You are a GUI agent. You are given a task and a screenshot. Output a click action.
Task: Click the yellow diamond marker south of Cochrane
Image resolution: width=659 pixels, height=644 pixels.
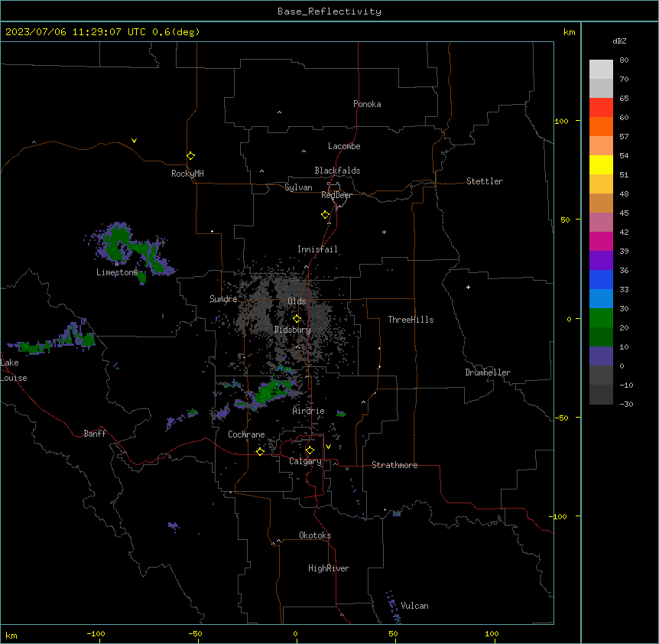coord(260,451)
